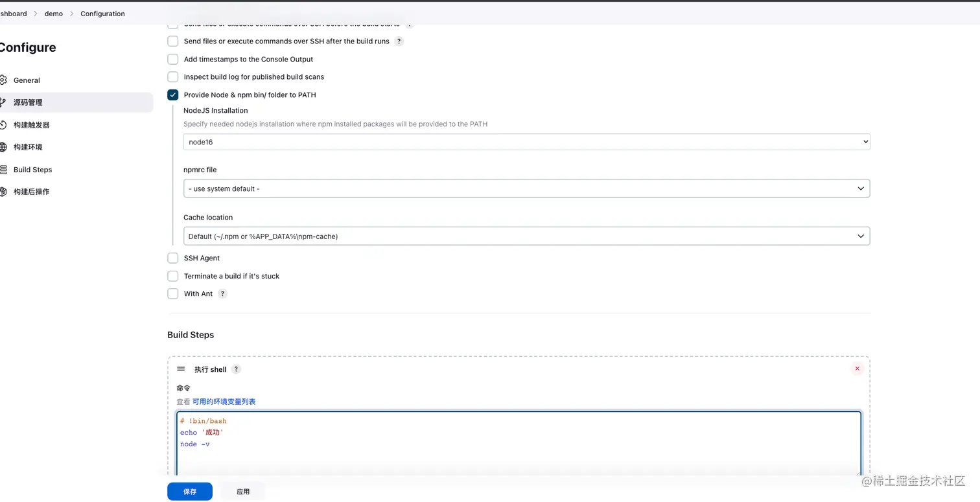980x502 pixels.
Task: Click inside the shell command text area
Action: click(x=519, y=453)
